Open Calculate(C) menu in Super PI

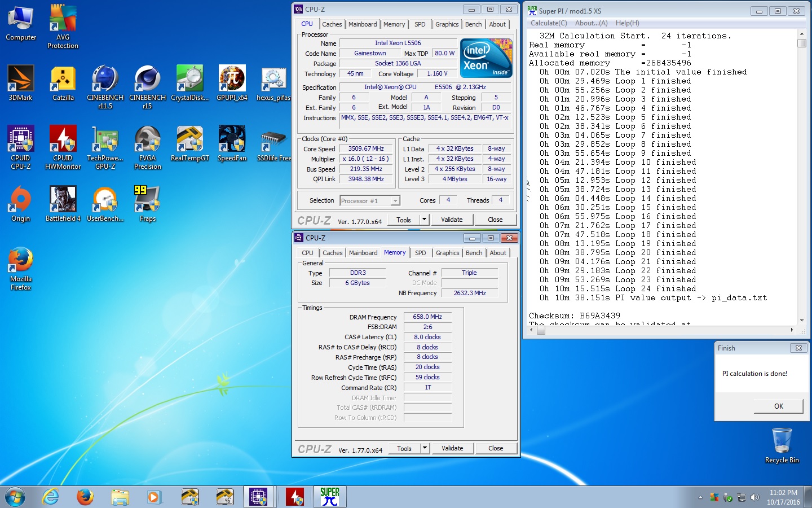click(x=549, y=23)
